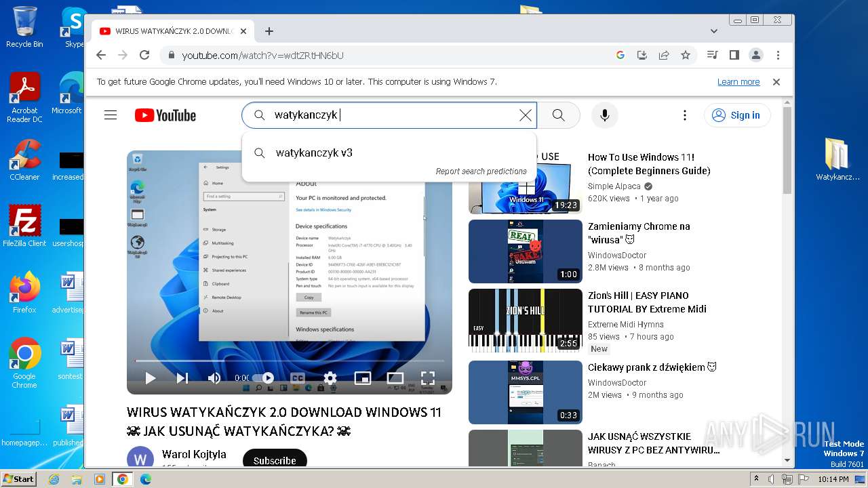Start voice search with microphone icon
This screenshot has width=868, height=488.
tap(605, 115)
